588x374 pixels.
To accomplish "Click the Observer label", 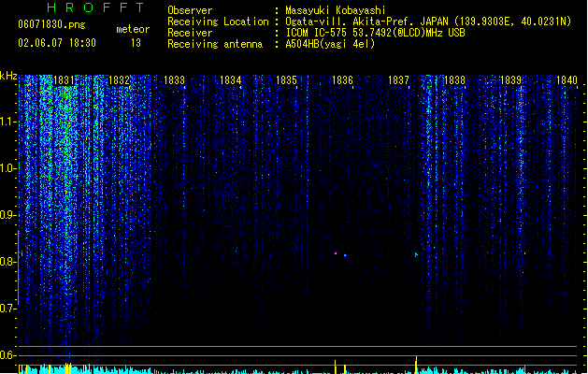I will tap(190, 10).
